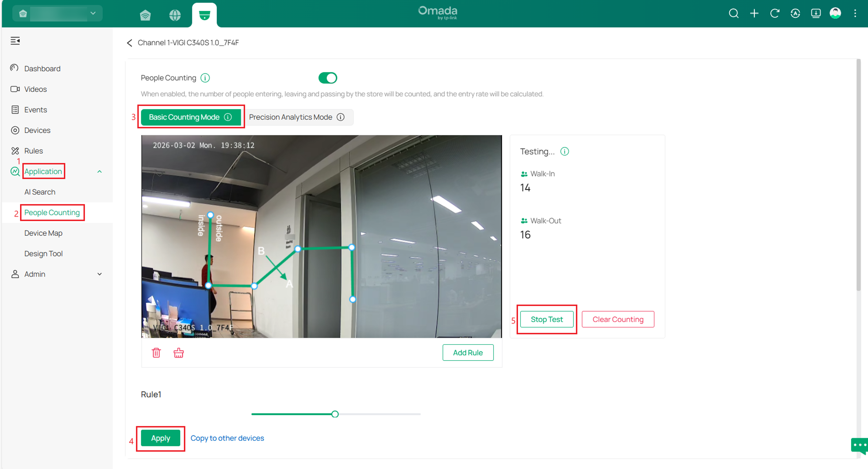
Task: Click the plus add icon
Action: click(754, 14)
